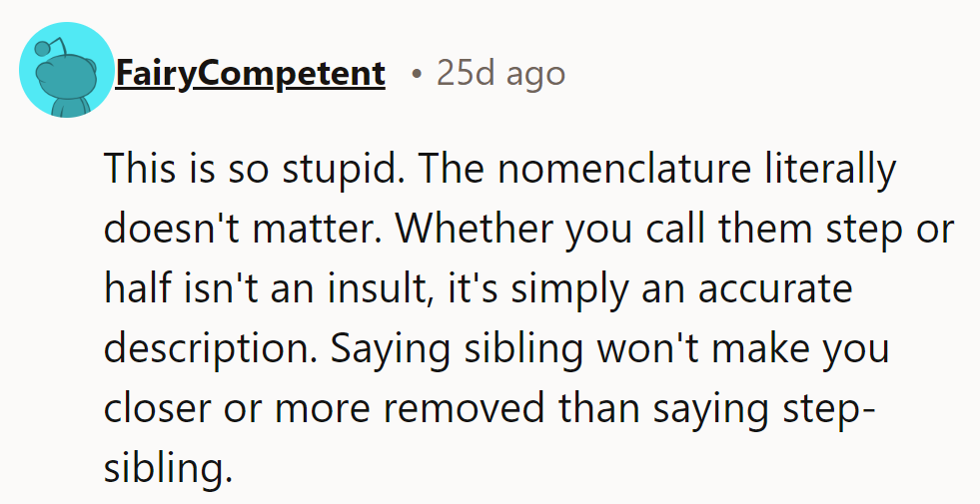Click the "25d ago" comment timestamp
The width and height of the screenshot is (980, 504).
pyautogui.click(x=500, y=73)
